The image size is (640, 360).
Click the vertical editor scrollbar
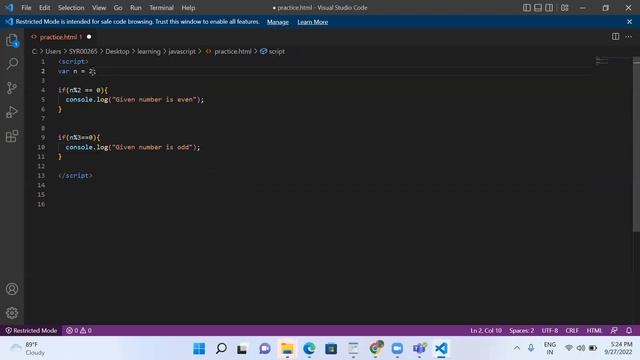[636, 144]
